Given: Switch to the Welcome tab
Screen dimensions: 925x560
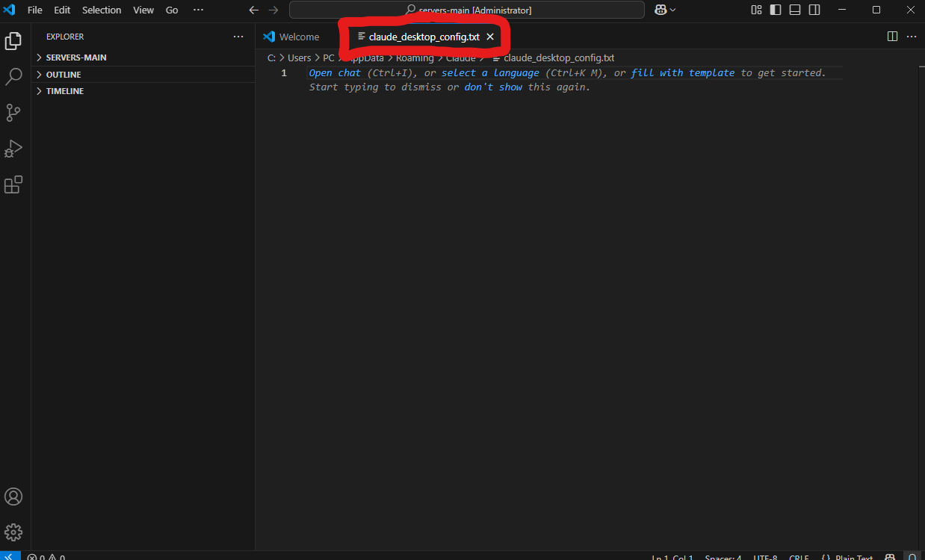Looking at the screenshot, I should [292, 37].
